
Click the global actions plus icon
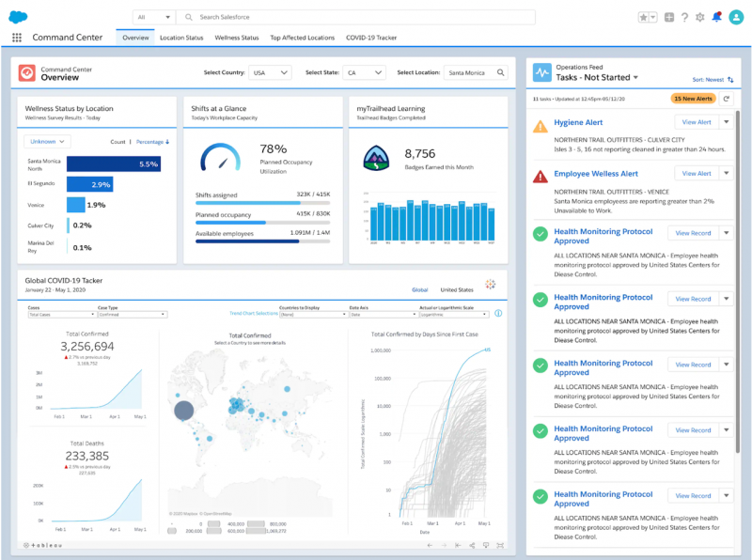click(x=668, y=17)
